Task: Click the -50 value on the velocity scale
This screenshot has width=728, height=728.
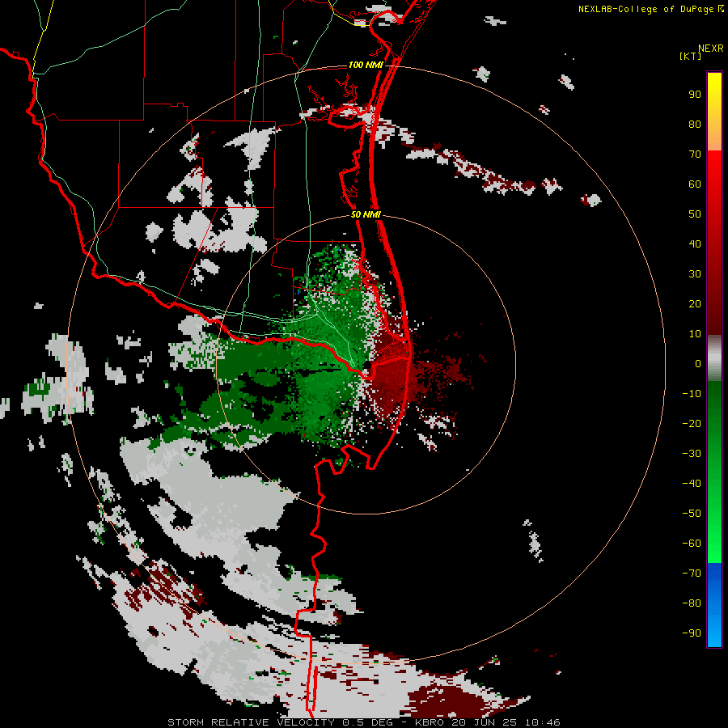Action: pyautogui.click(x=692, y=514)
